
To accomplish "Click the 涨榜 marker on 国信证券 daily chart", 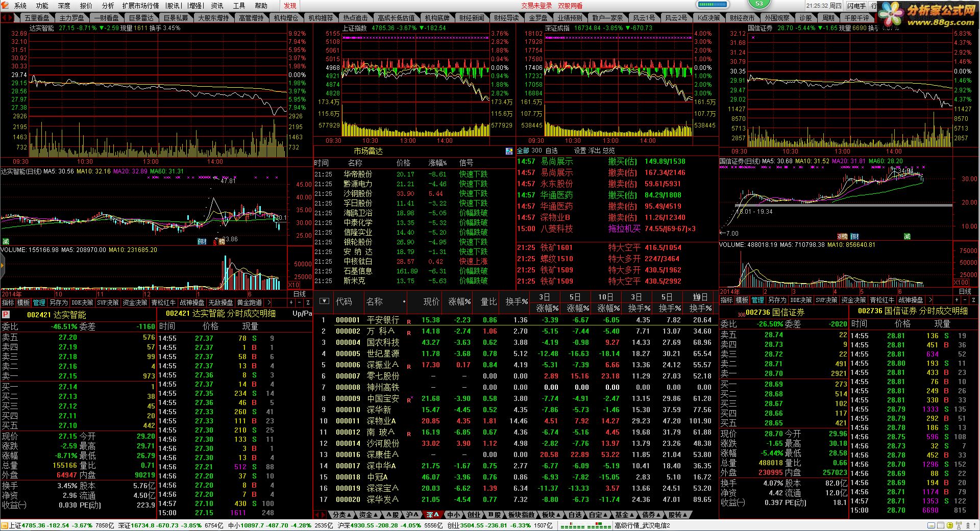I will tap(842, 236).
